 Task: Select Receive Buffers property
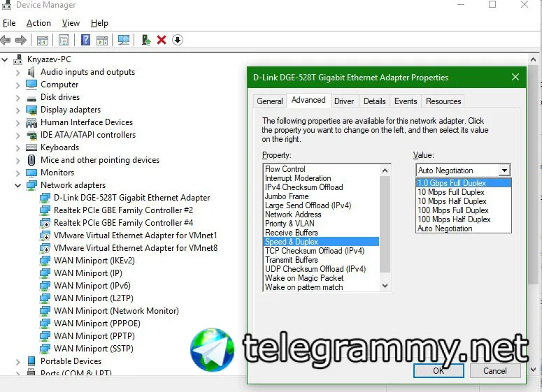tap(322, 233)
